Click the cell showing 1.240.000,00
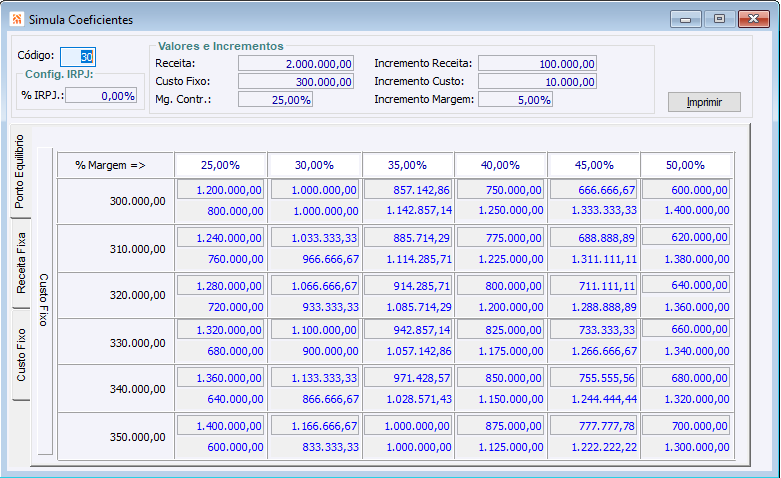 point(220,238)
